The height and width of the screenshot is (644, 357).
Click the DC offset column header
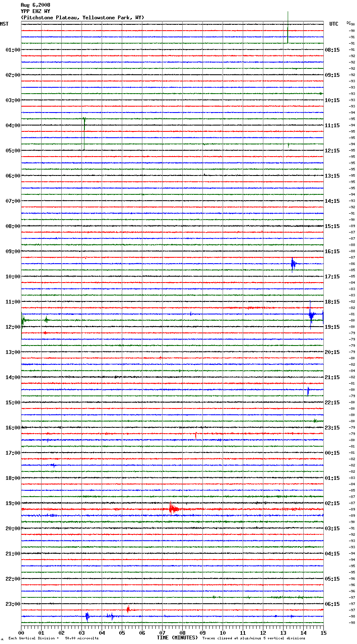pyautogui.click(x=349, y=24)
